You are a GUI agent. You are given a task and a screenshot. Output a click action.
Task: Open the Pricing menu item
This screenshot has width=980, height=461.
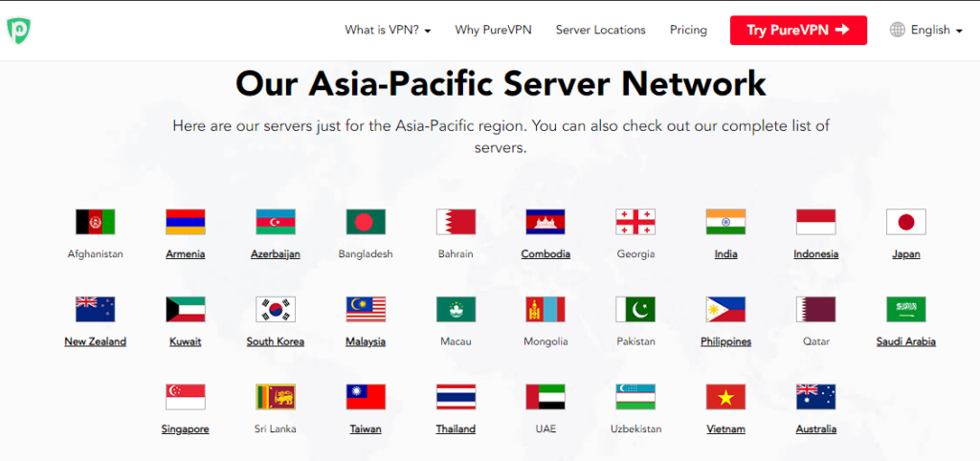tap(688, 30)
